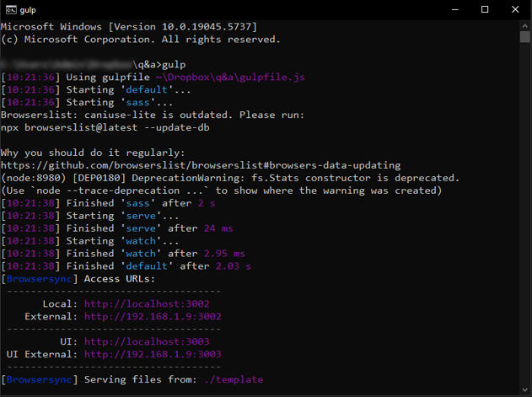Click the 'Access URLs:' text
Image resolution: width=532 pixels, height=397 pixels.
[120, 279]
